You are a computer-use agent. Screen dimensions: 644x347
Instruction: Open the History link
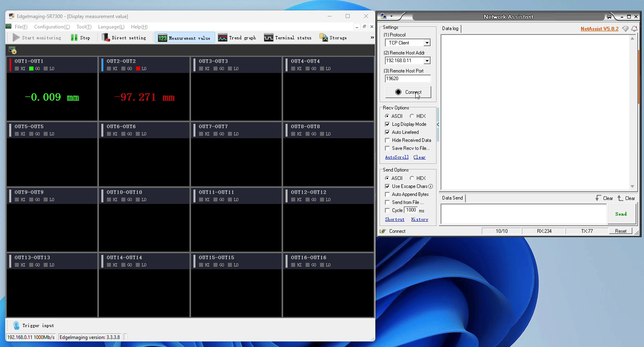click(x=420, y=220)
